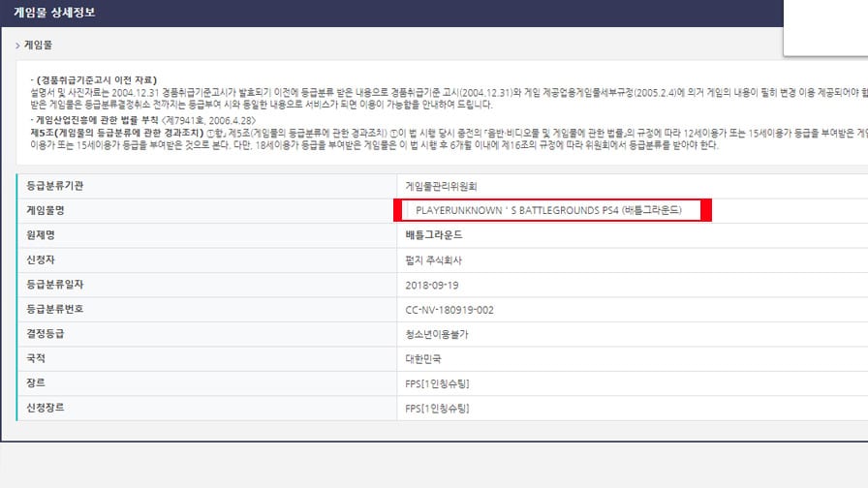Select the CC-NV-180919-002 classification number

click(x=449, y=311)
